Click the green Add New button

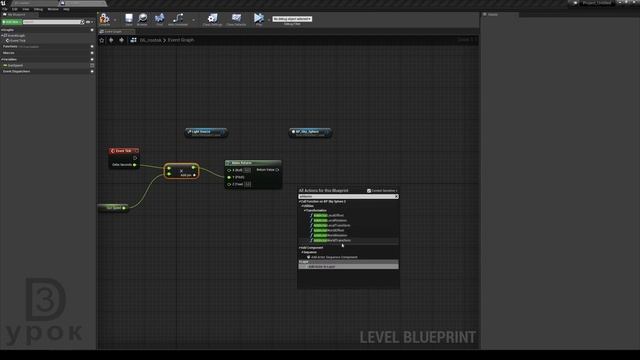click(x=11, y=22)
